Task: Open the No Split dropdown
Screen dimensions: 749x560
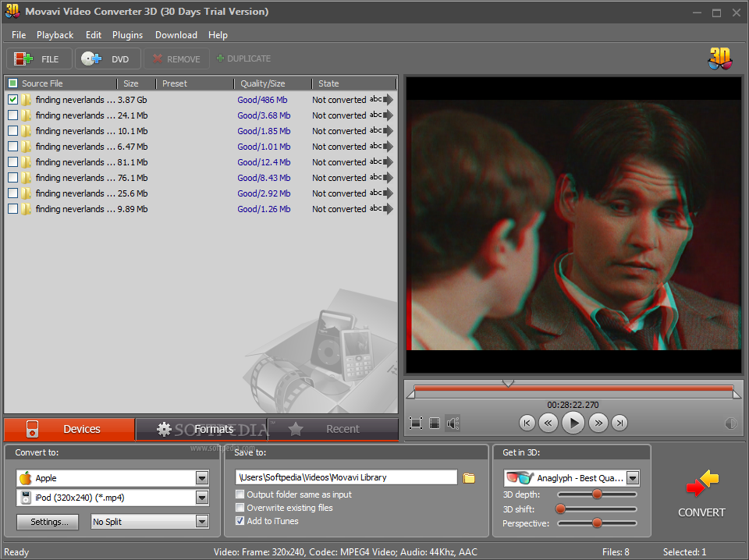Action: point(202,521)
